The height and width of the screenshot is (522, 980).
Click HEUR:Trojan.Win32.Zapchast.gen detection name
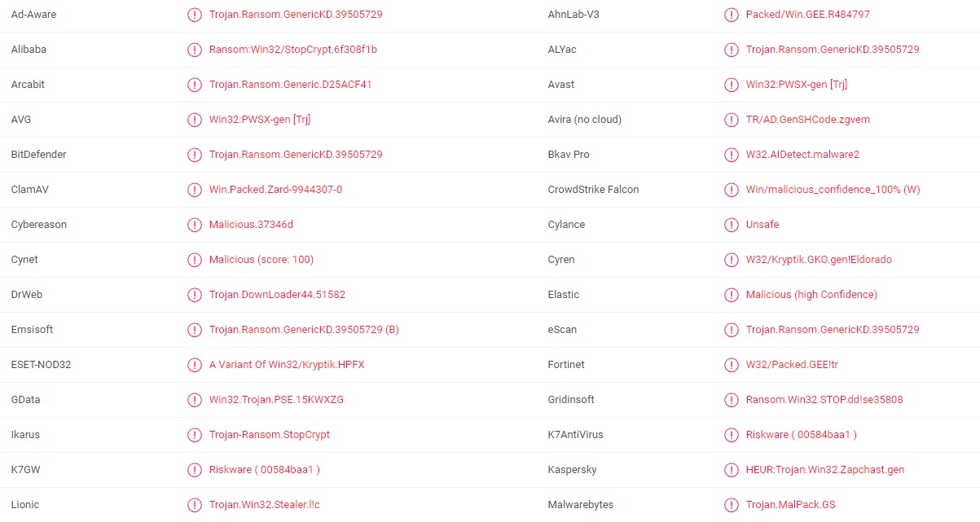tap(825, 470)
